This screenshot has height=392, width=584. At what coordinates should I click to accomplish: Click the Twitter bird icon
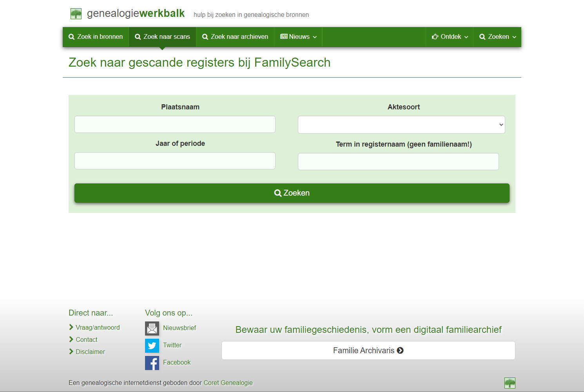[x=152, y=346]
